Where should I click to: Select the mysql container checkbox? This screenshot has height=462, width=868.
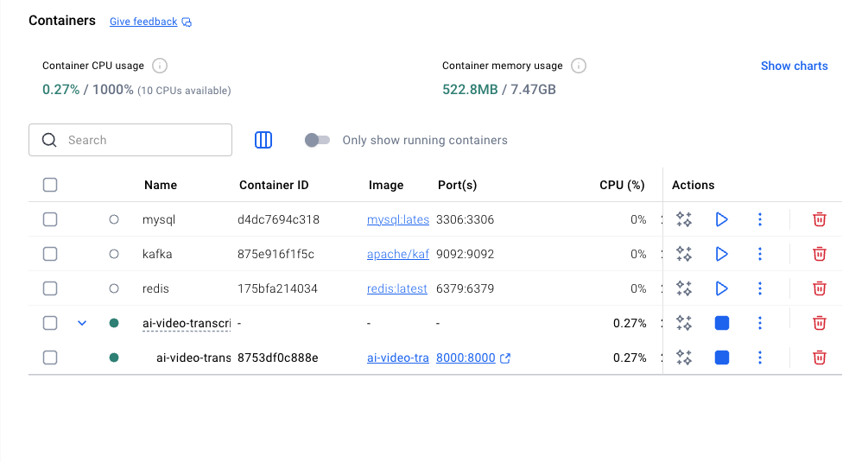[50, 219]
